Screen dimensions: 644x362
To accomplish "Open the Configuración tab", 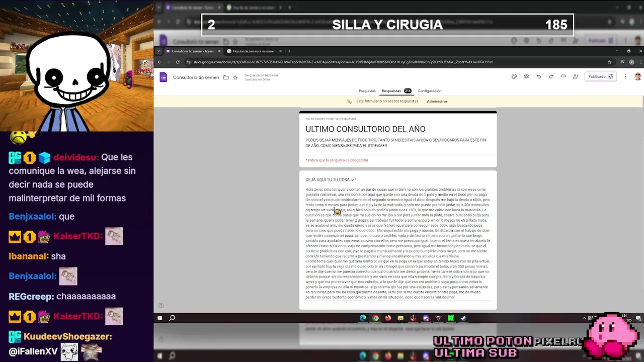I will [430, 91].
